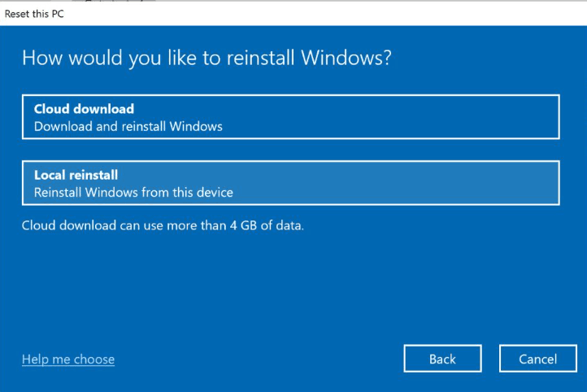587x392 pixels.
Task: Click the Download and reinstall Windows description
Action: 128,126
